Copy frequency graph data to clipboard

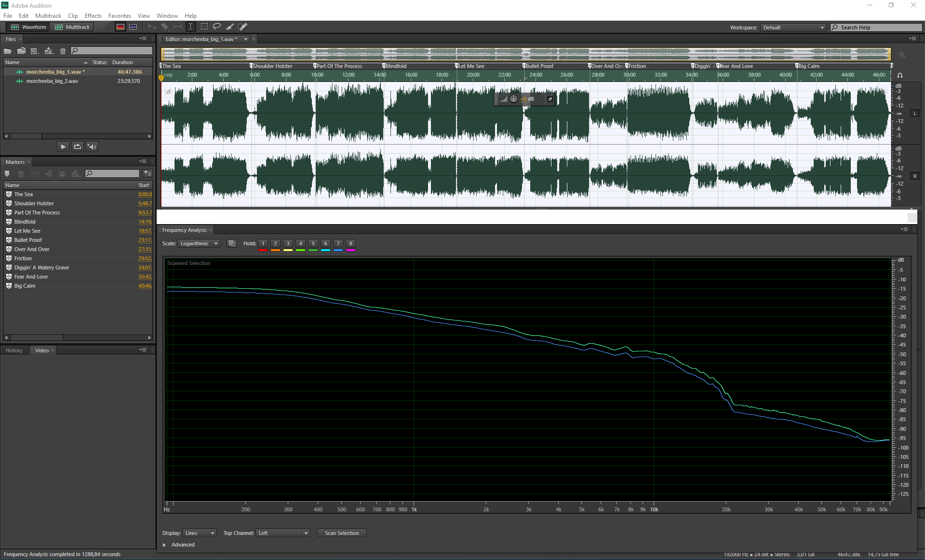click(x=232, y=243)
